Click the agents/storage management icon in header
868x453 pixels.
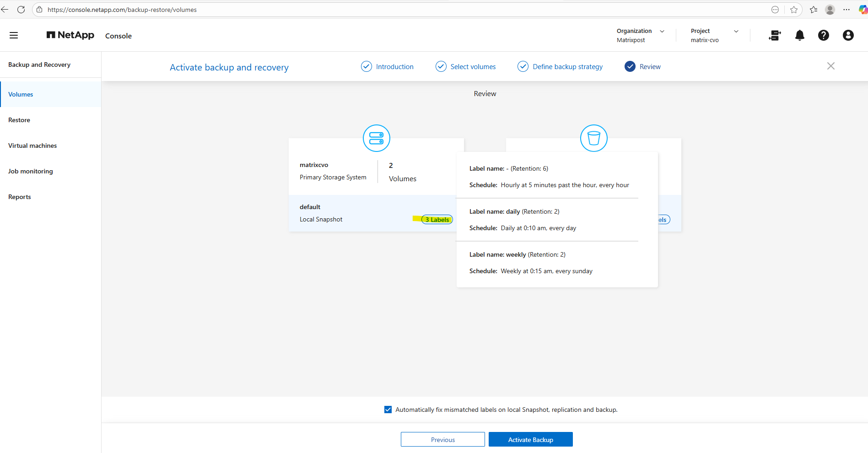click(775, 35)
